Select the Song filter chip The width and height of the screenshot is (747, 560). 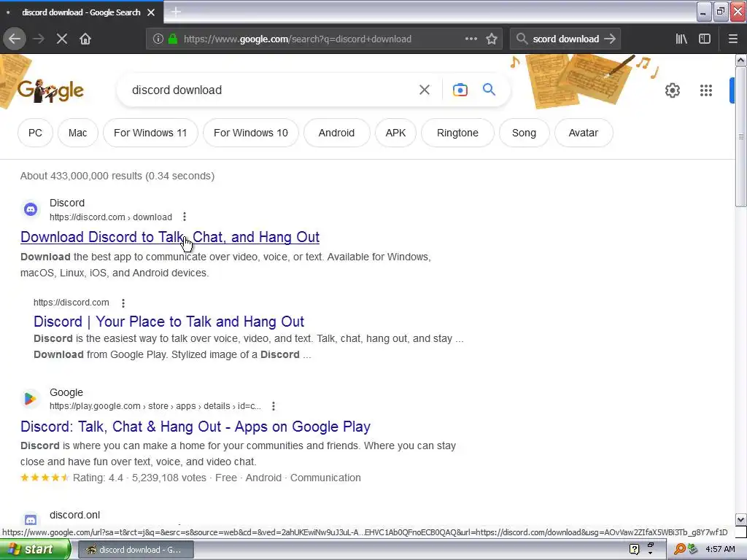pyautogui.click(x=524, y=133)
